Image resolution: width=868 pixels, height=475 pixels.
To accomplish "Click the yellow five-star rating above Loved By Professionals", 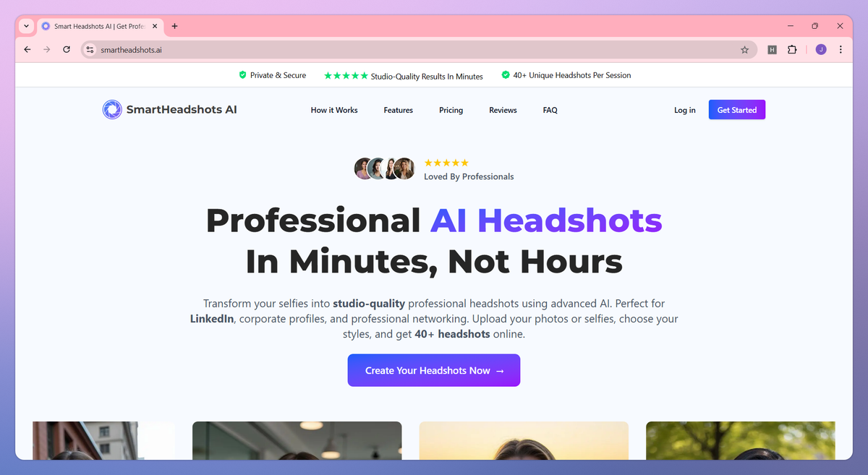I will [x=446, y=163].
